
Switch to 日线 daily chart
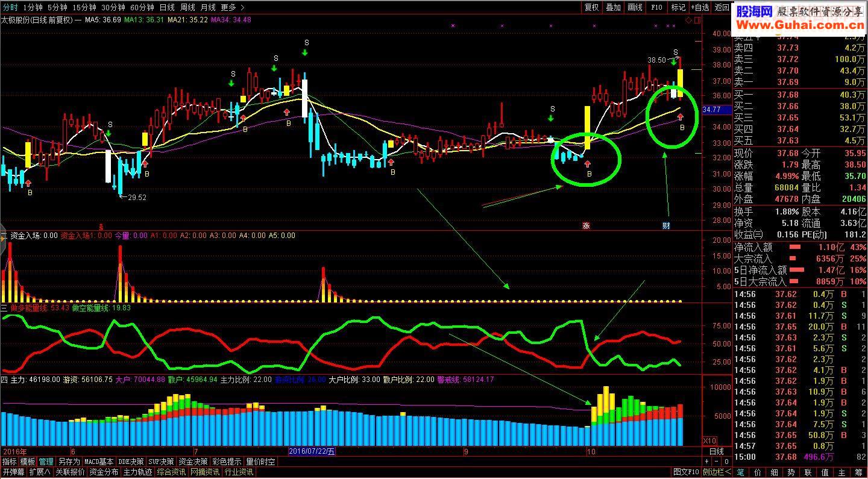167,7
